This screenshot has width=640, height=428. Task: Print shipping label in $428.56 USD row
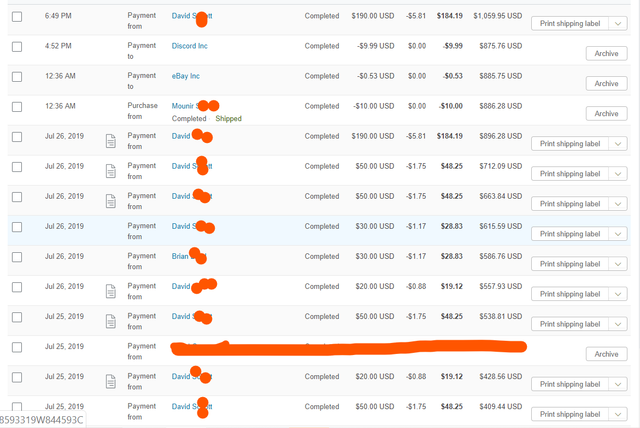[570, 384]
